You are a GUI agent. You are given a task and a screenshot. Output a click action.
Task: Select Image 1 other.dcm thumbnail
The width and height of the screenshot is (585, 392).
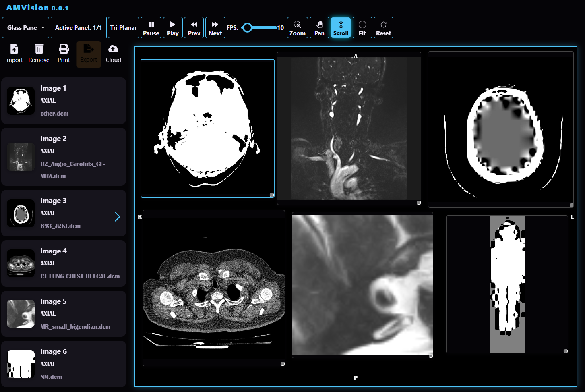21,101
